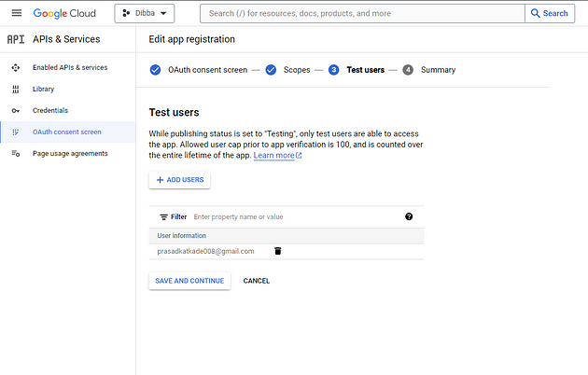The width and height of the screenshot is (588, 375).
Task: Select prasadkatkade008@gmail.com entry
Action: [206, 251]
